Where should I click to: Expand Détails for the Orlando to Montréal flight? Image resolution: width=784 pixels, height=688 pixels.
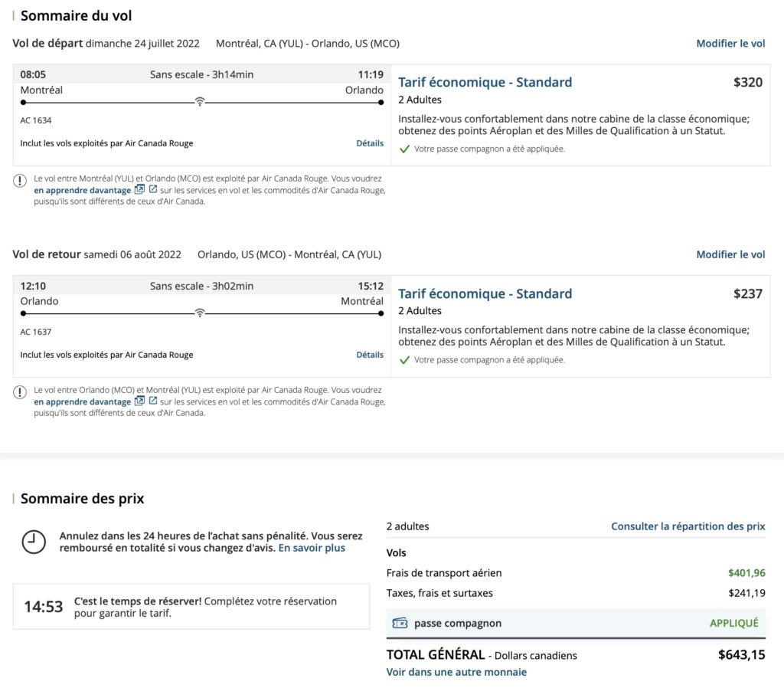point(370,355)
